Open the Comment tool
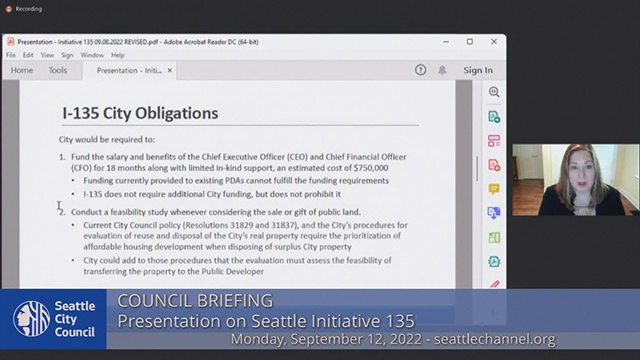This screenshot has height=360, width=640. pos(494,189)
